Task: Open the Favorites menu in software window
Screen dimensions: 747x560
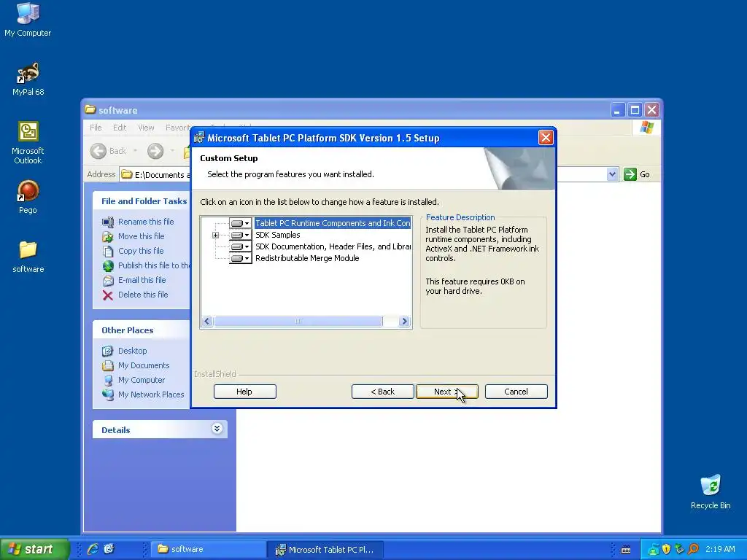Action: tap(178, 128)
